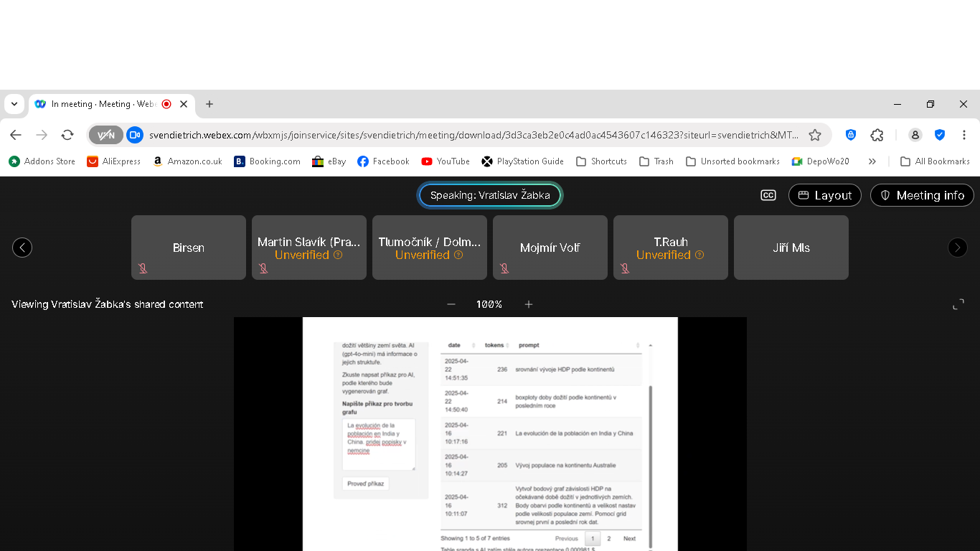980x551 pixels.
Task: Show next participants with right arrow
Action: (957, 248)
